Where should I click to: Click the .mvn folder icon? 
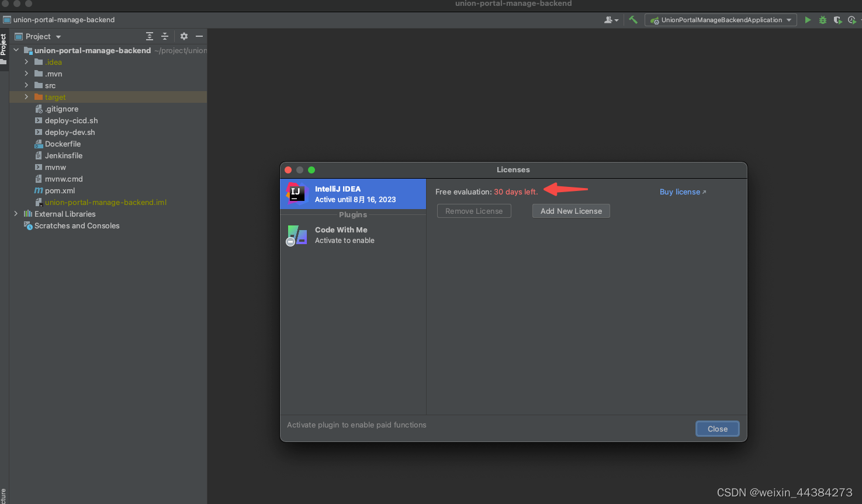pyautogui.click(x=39, y=74)
